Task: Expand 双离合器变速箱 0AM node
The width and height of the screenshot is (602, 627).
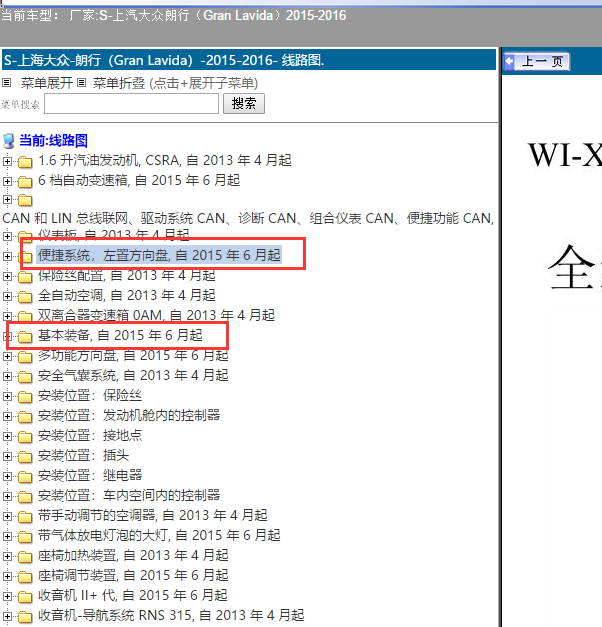Action: tap(7, 316)
